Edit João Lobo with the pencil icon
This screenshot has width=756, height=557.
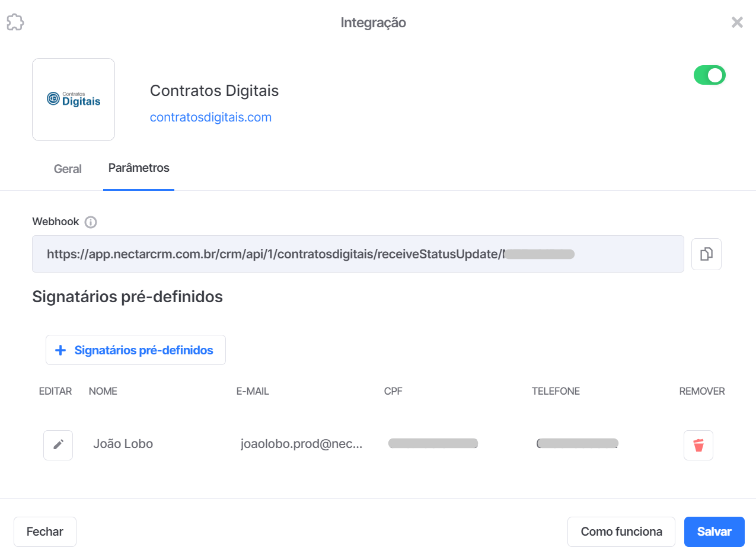pyautogui.click(x=58, y=445)
